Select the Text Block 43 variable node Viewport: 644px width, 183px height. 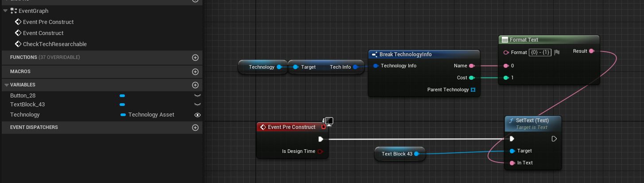(397, 154)
